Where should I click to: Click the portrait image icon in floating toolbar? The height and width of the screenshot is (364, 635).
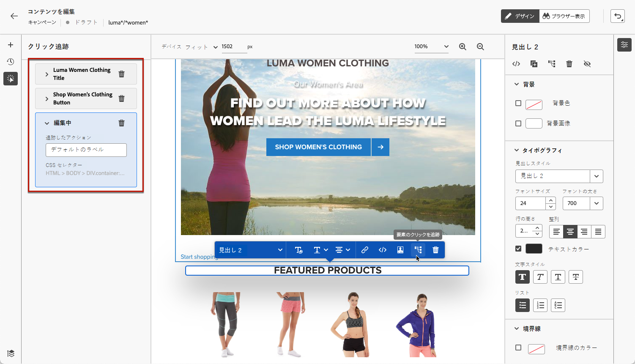(400, 250)
